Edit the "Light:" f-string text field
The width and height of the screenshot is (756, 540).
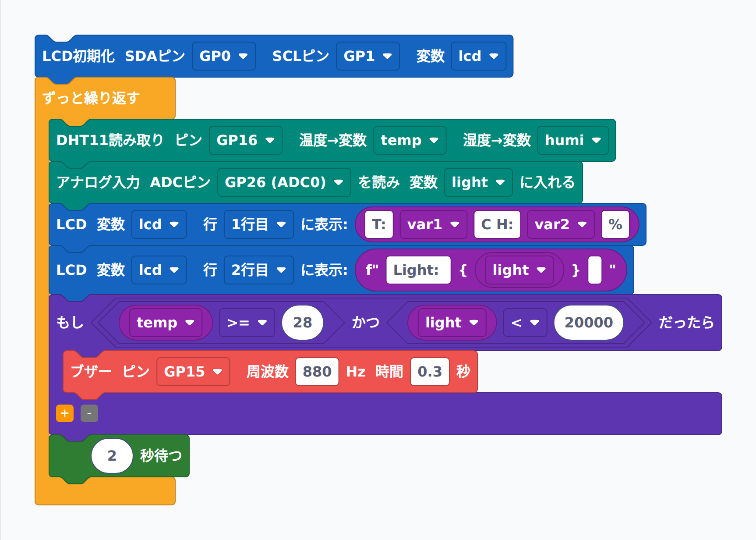click(418, 270)
